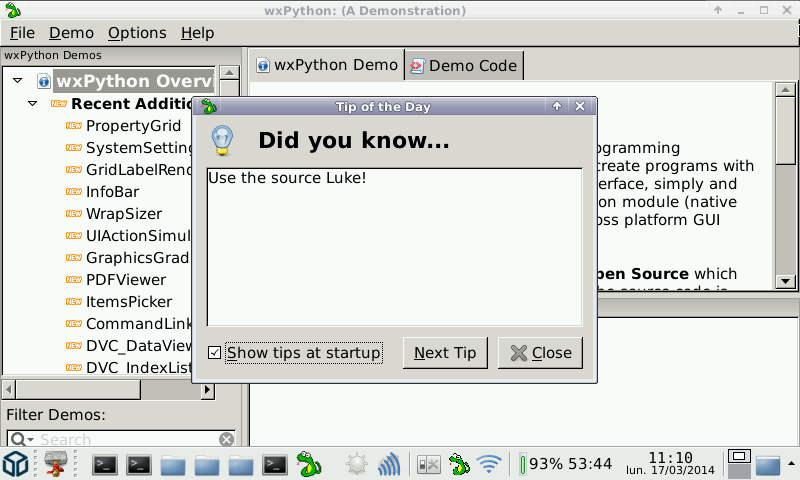Open the File menu
This screenshot has height=480, width=800.
(22, 33)
